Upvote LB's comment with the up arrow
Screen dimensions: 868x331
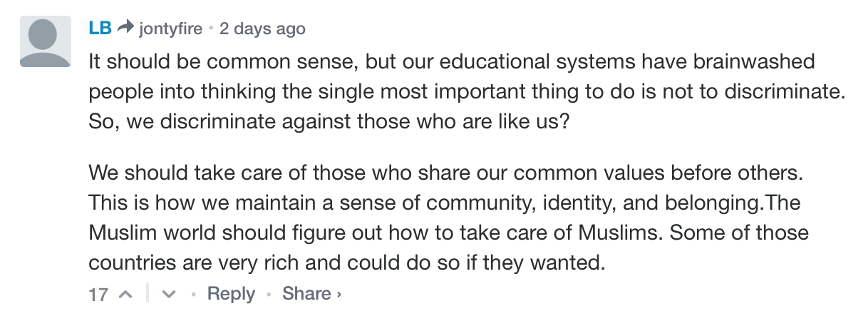[125, 294]
